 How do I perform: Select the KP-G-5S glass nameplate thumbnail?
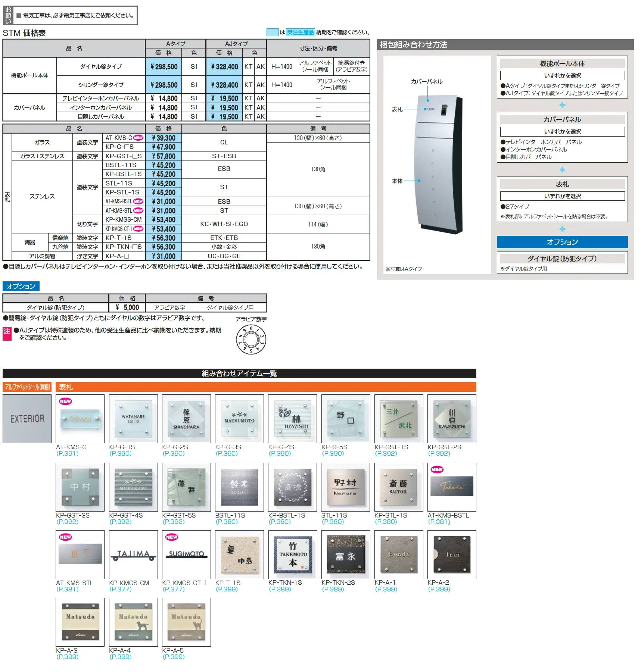(345, 419)
